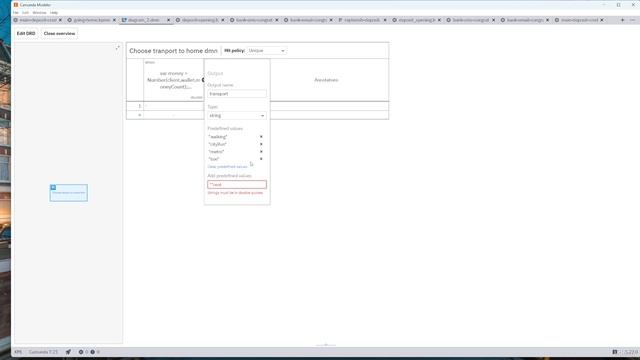Remove the "cityBus" predefined value
This screenshot has height=360, width=640.
pos(261,144)
